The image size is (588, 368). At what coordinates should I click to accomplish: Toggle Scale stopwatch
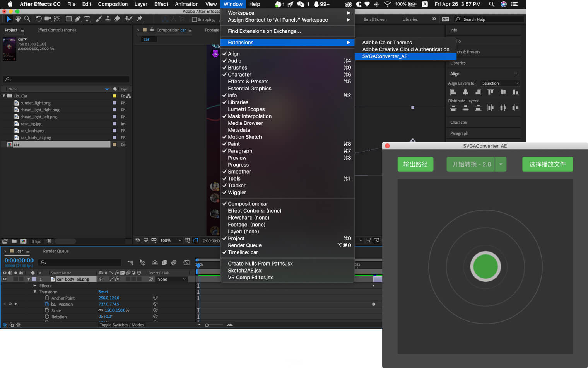47,310
